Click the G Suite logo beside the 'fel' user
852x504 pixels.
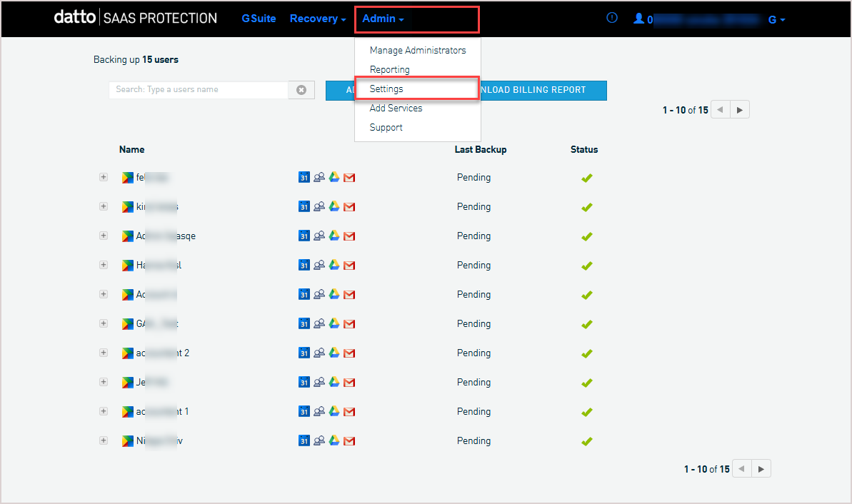128,178
